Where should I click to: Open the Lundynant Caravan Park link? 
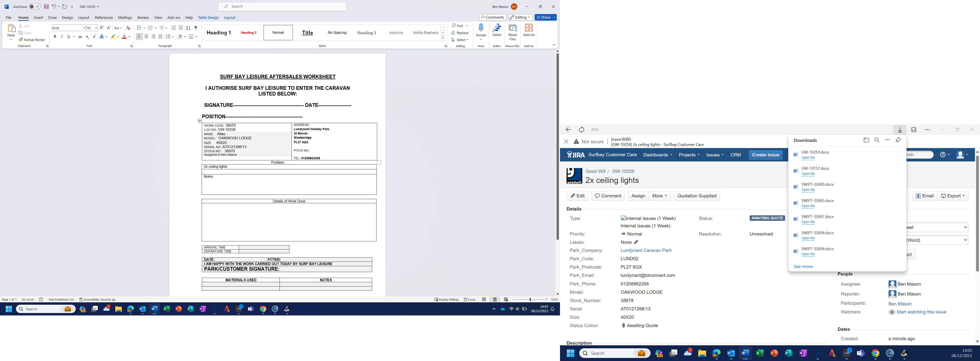point(646,250)
